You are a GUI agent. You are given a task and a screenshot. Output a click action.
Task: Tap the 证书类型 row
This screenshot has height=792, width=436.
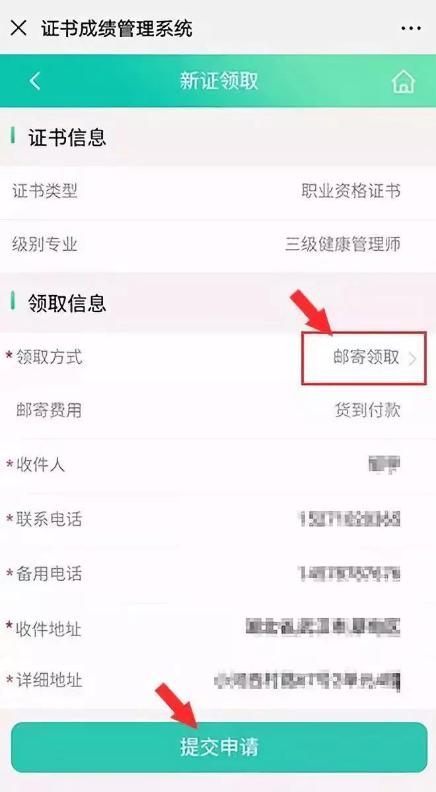click(218, 191)
